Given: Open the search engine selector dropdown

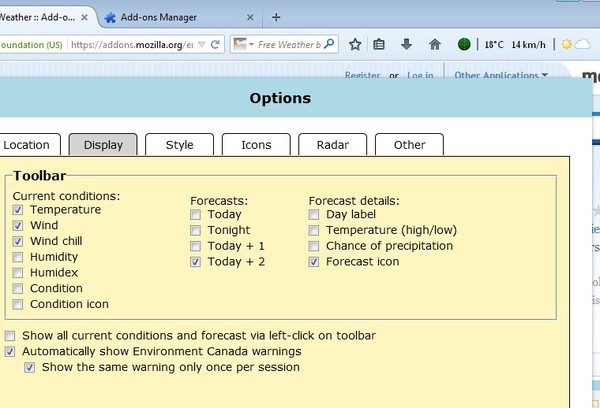Looking at the screenshot, I should 244,44.
